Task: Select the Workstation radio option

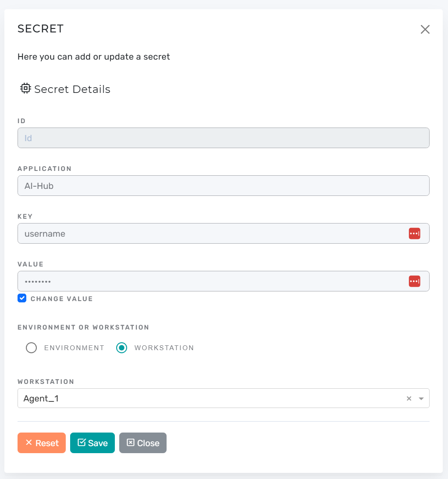Action: click(121, 348)
